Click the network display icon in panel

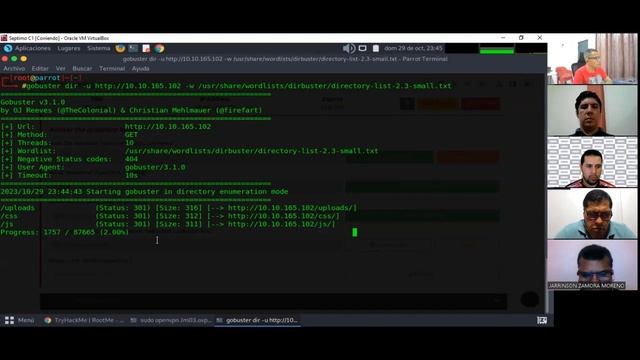click(362, 48)
